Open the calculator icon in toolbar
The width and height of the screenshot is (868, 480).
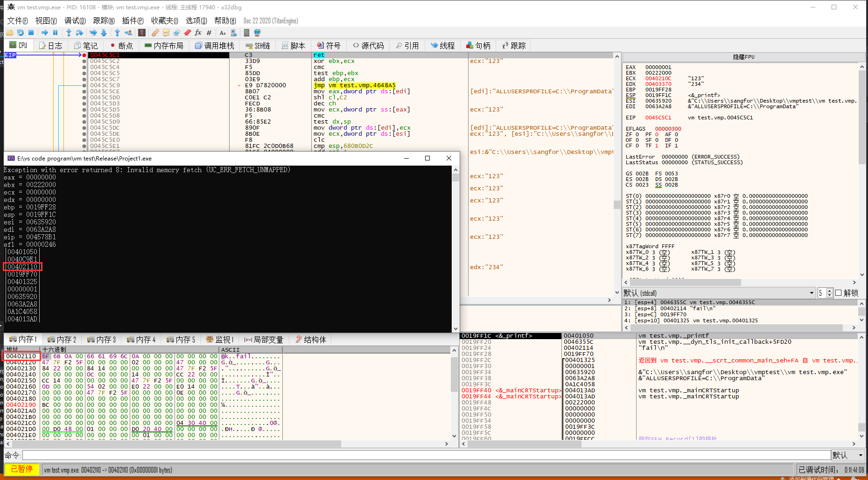tap(246, 33)
